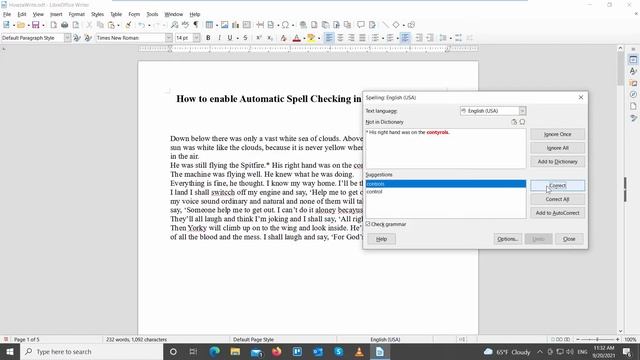Viewport: 640px width, 360px height.
Task: Click the Windows taskbar search box
Action: tap(92, 351)
